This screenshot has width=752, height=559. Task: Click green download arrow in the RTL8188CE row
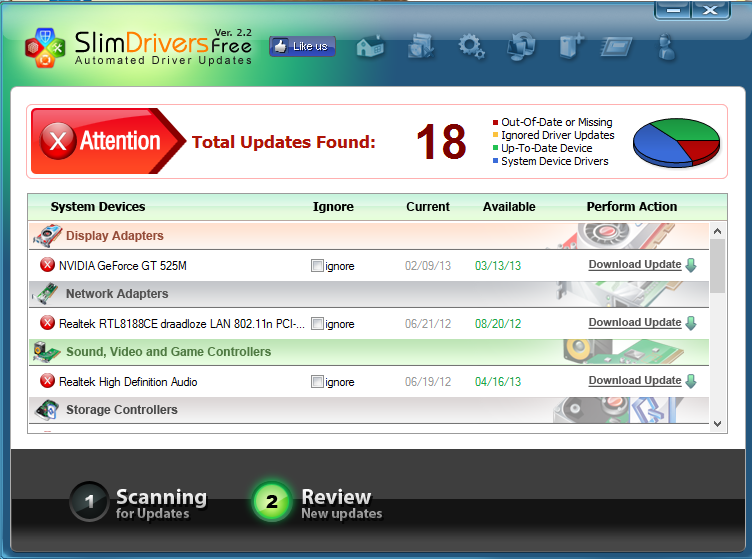click(691, 323)
